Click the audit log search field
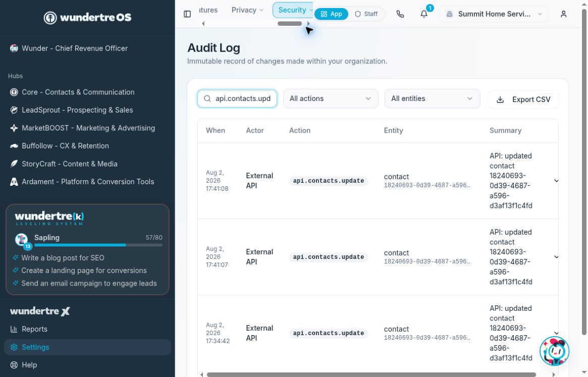588x377 pixels. tap(237, 98)
